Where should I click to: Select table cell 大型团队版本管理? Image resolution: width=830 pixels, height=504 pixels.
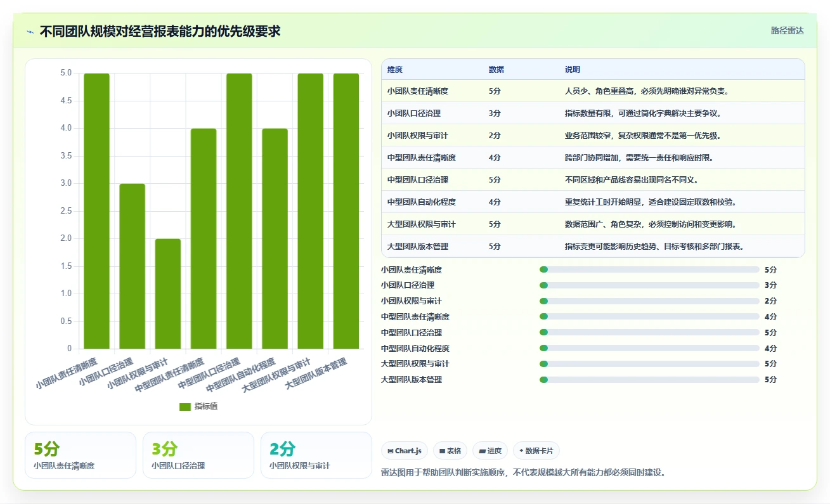pyautogui.click(x=418, y=247)
